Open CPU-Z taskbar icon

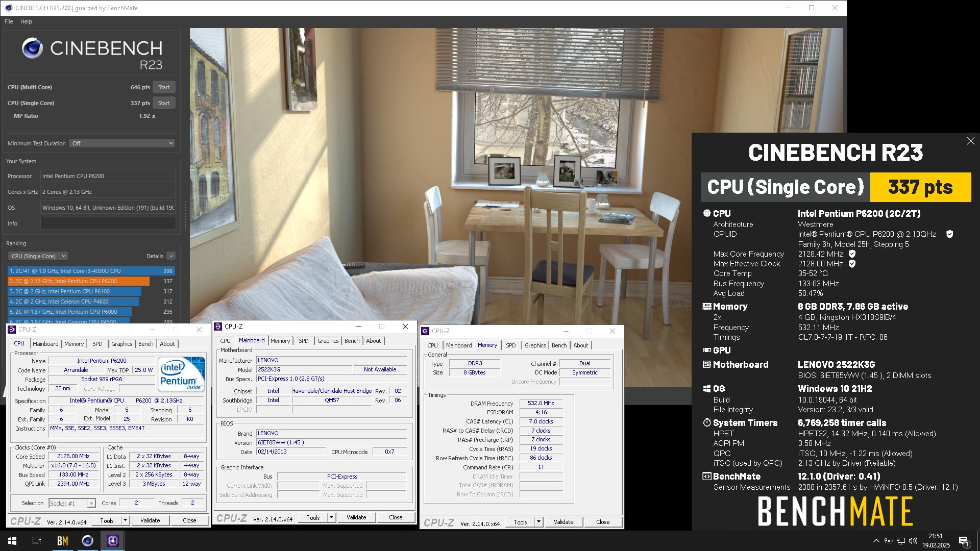pyautogui.click(x=112, y=541)
